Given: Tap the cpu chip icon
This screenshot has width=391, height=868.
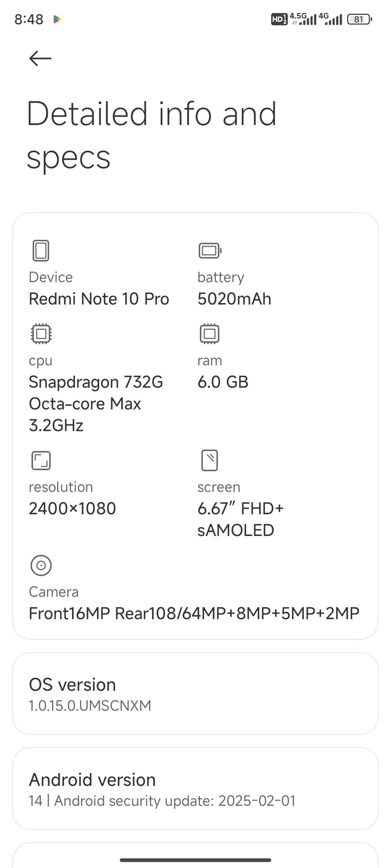Looking at the screenshot, I should coord(41,333).
